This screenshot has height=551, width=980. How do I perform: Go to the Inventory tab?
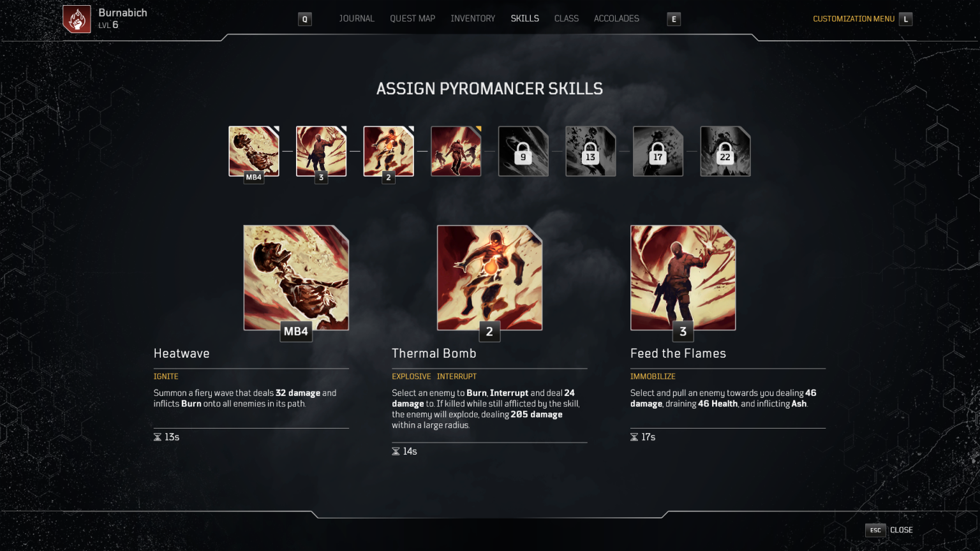tap(473, 18)
